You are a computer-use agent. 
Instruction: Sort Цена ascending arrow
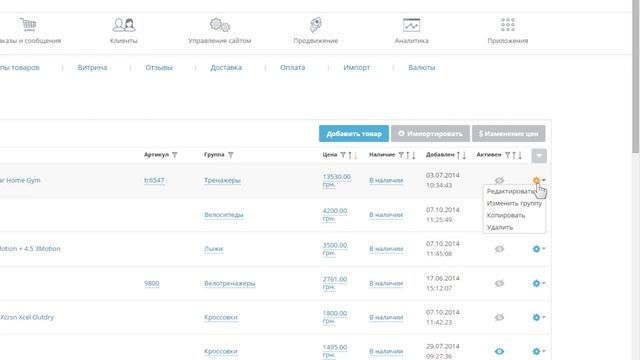coord(350,155)
